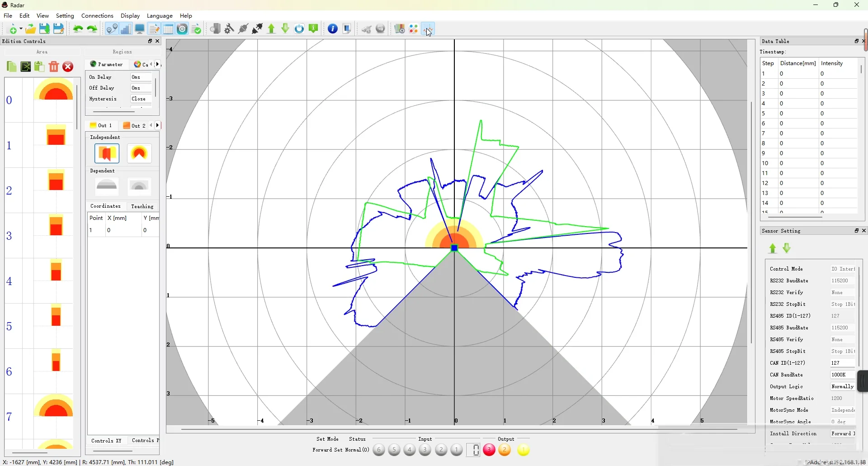Select the Independent polygon region mode
Image resolution: width=868 pixels, height=466 pixels.
pos(107,153)
